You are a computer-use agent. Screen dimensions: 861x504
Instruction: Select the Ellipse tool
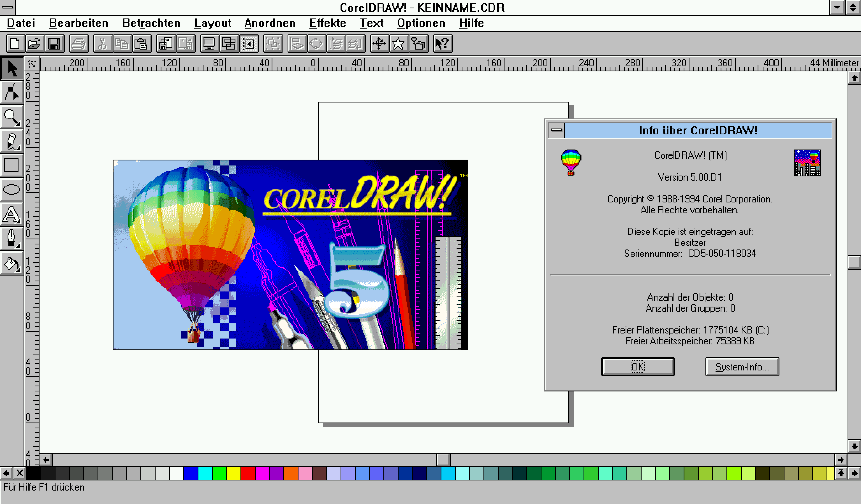(12, 189)
